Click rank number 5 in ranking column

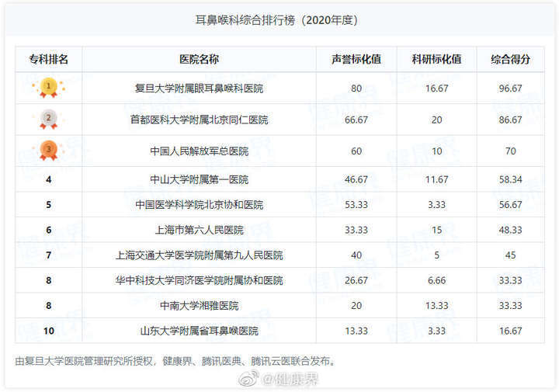[48, 205]
